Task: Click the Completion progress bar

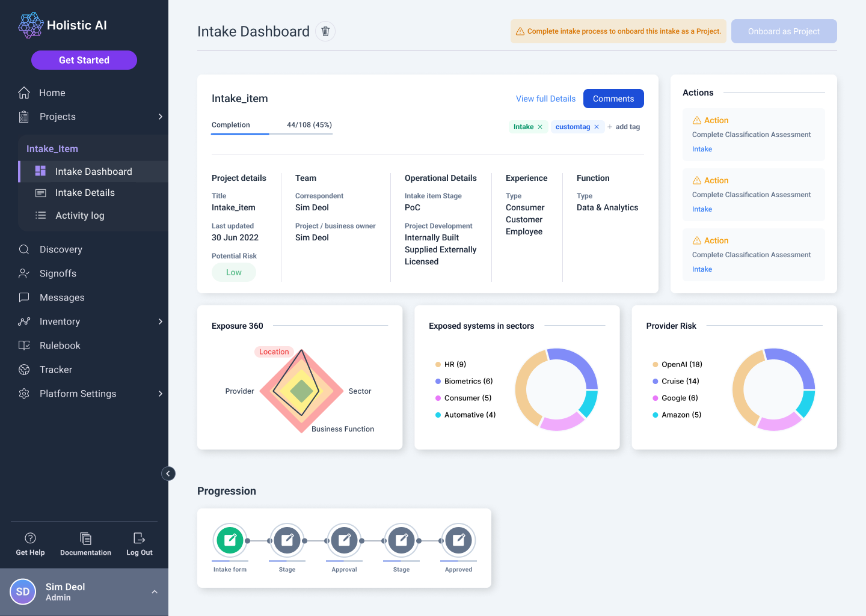Action: 271,133
